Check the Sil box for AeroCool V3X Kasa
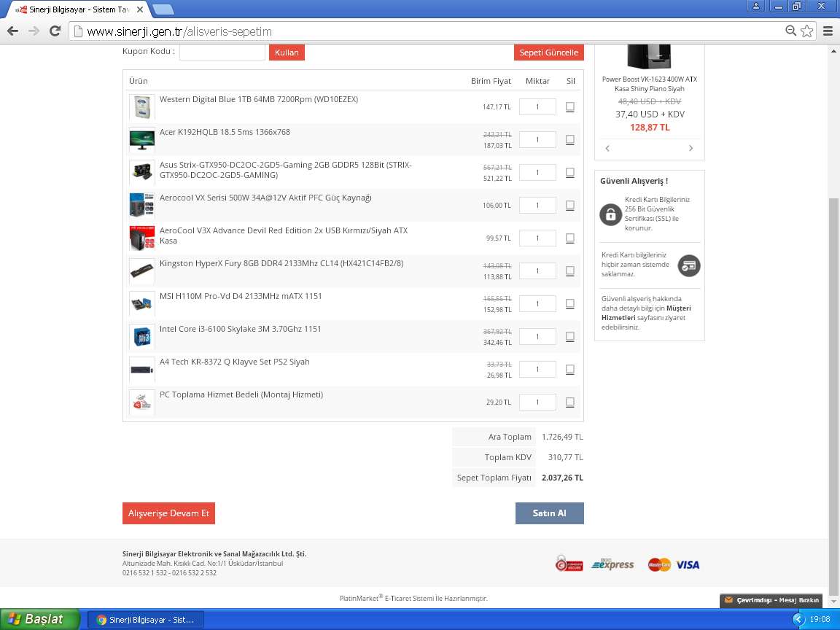Screen dimensions: 840x630 570,238
